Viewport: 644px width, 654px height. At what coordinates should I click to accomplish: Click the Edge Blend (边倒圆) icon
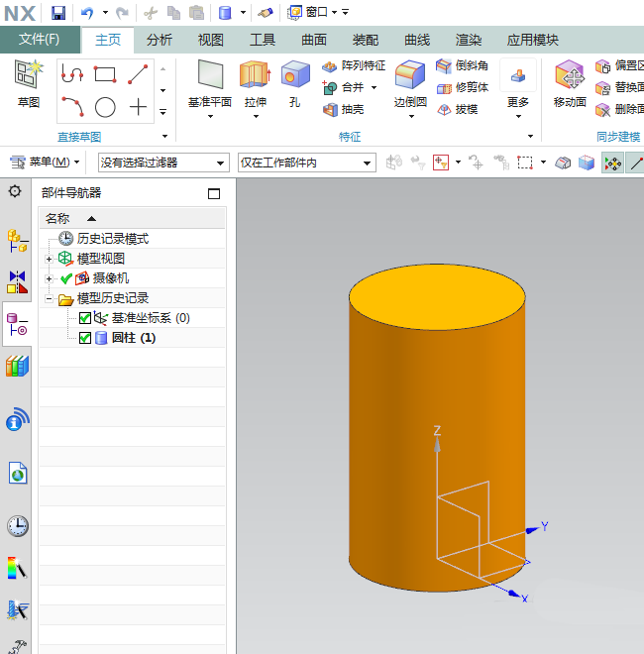click(x=409, y=76)
